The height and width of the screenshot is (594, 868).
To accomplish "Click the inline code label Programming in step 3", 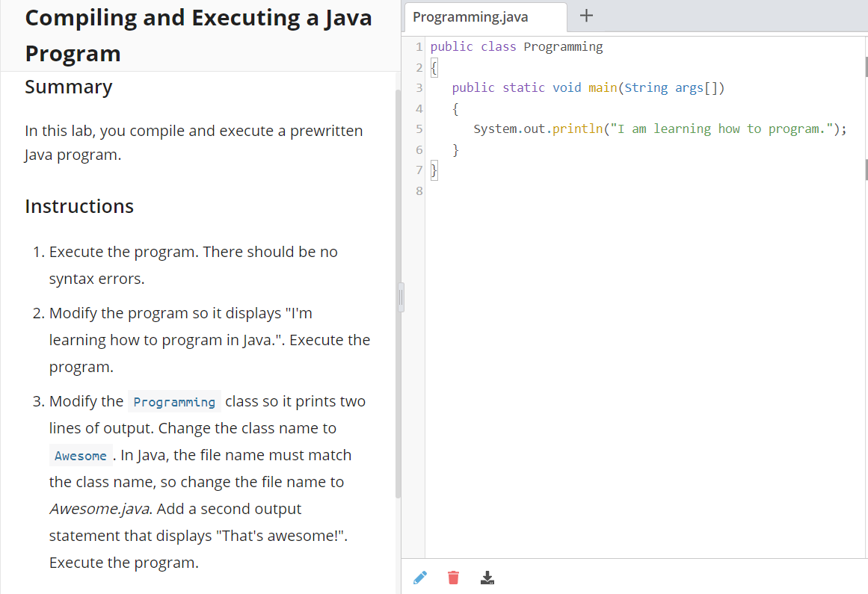I will 173,401.
